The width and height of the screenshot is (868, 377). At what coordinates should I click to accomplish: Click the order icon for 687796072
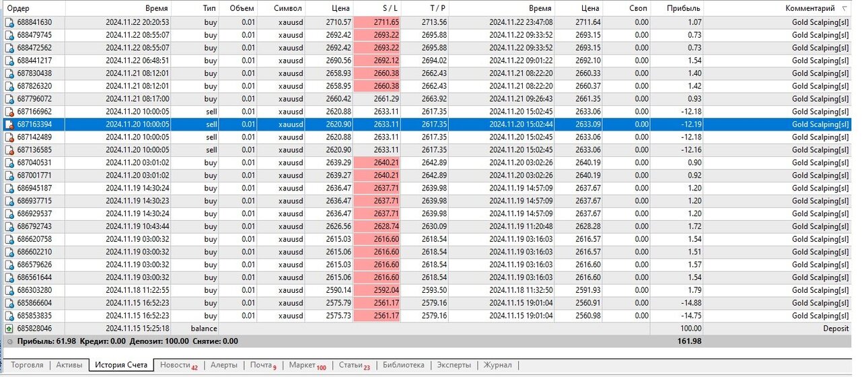[9, 99]
